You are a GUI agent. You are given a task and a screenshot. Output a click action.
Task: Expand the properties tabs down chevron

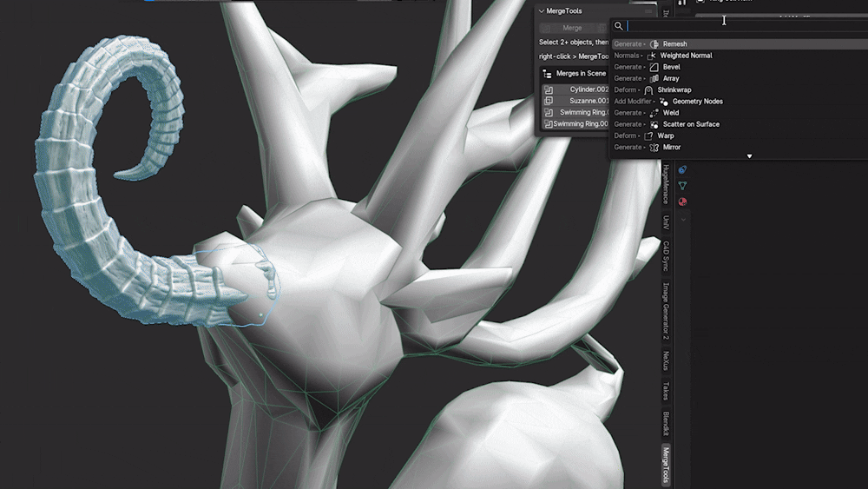click(x=683, y=220)
